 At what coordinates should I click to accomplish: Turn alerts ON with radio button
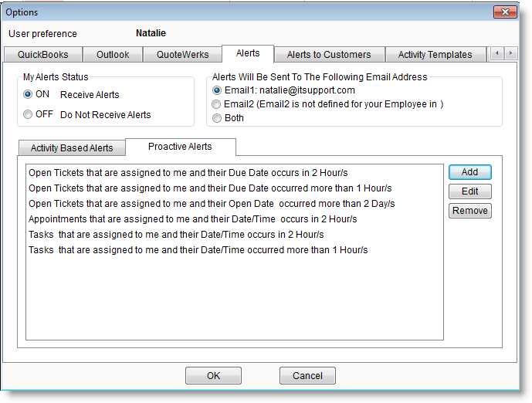[29, 94]
